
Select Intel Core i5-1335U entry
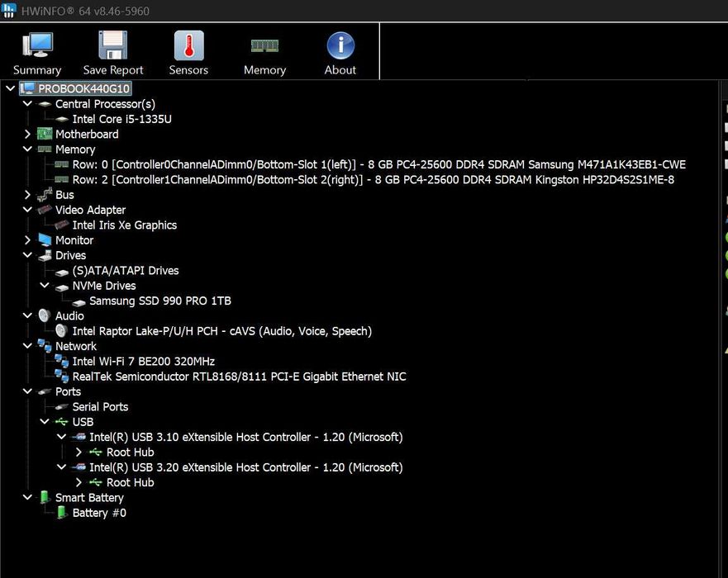point(122,119)
